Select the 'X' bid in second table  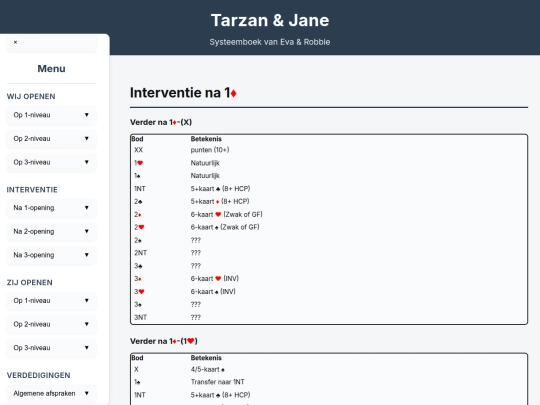point(136,369)
